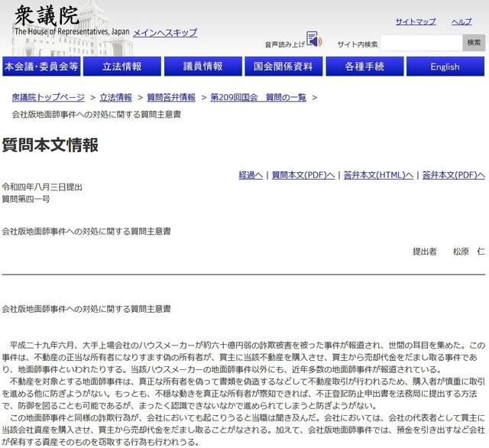489x448 pixels.
Task: Open the 立法情報 menu tab
Action: pyautogui.click(x=122, y=67)
